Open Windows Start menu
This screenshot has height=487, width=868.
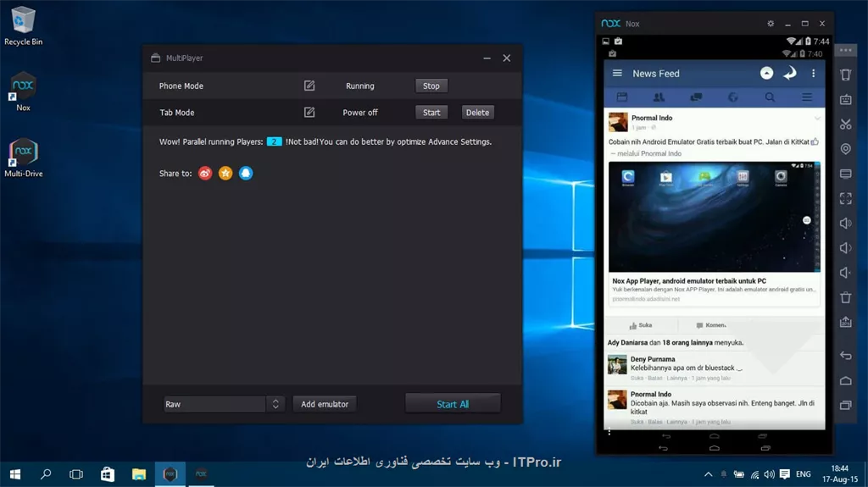(x=15, y=474)
